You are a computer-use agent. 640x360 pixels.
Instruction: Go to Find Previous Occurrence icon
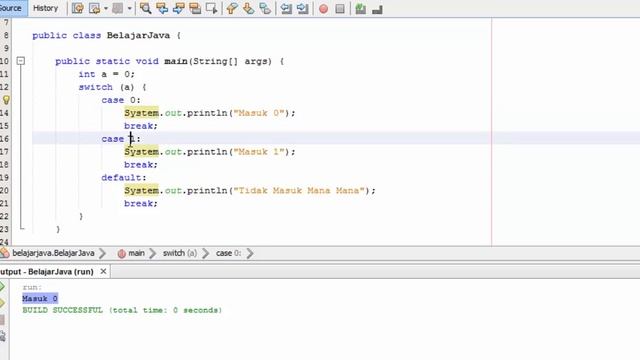162,8
